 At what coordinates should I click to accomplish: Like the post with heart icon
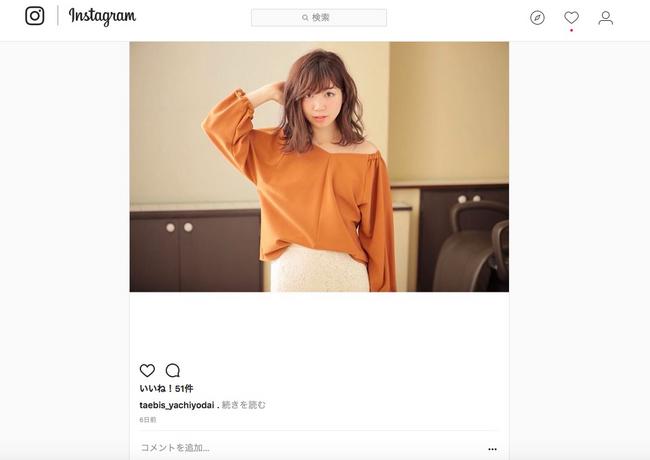point(147,370)
